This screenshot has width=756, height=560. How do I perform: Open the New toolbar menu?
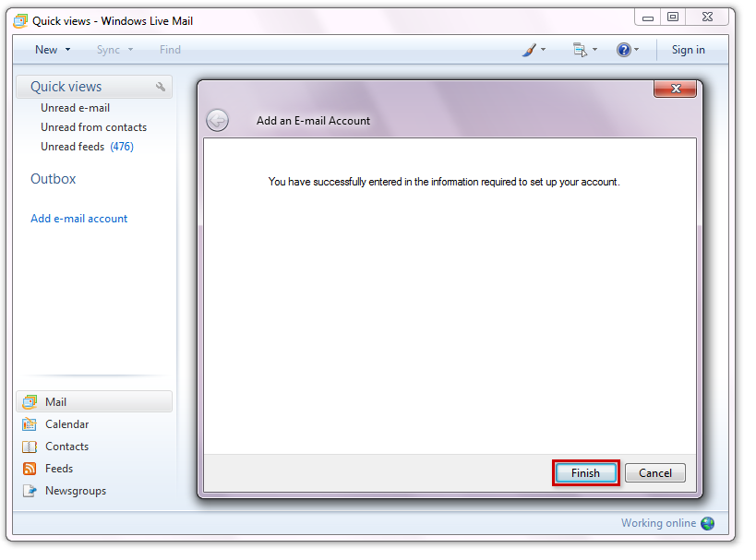point(46,50)
